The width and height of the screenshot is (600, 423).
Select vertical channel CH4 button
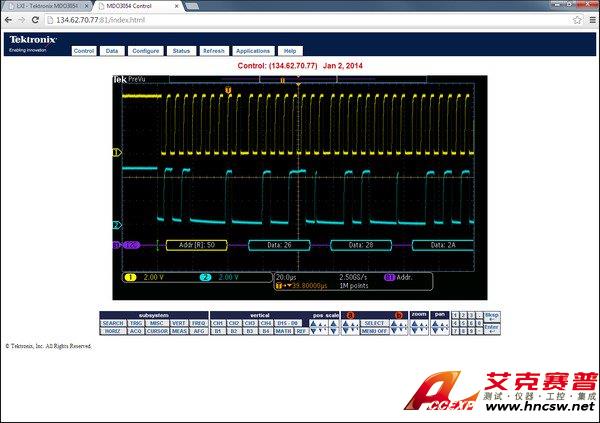(x=266, y=323)
